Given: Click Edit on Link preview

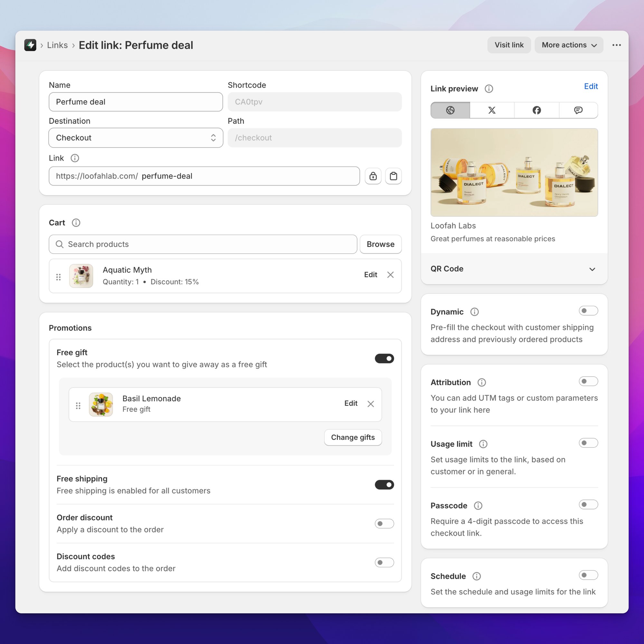Looking at the screenshot, I should 591,86.
